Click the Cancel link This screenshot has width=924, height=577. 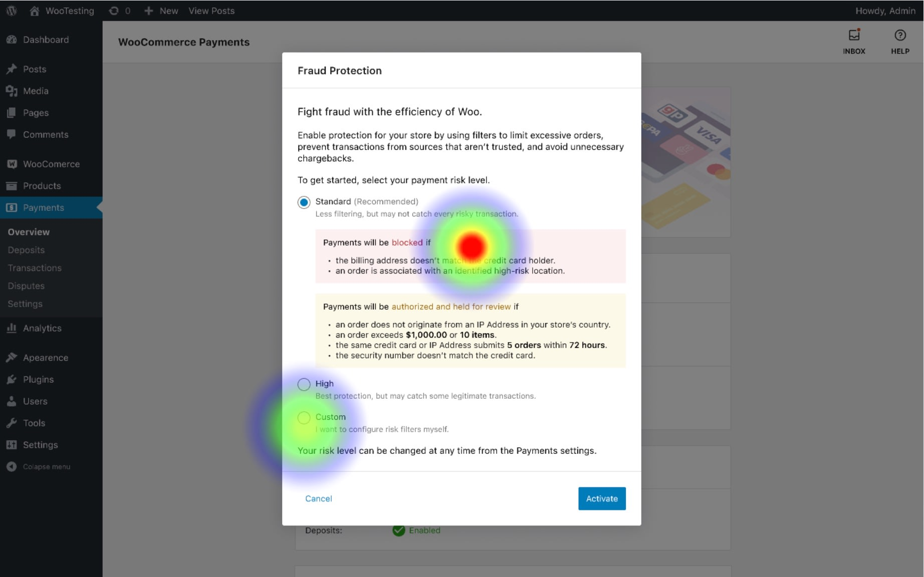coord(319,498)
